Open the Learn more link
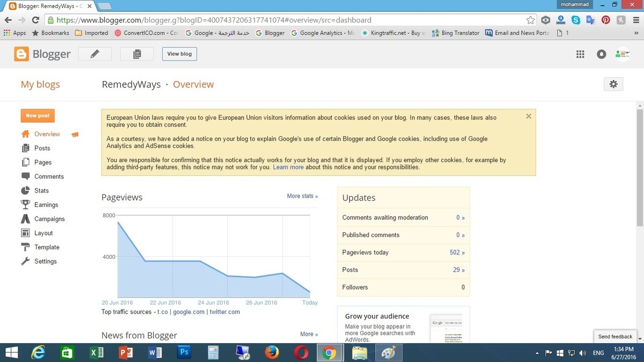The width and height of the screenshot is (644, 362). click(x=288, y=167)
